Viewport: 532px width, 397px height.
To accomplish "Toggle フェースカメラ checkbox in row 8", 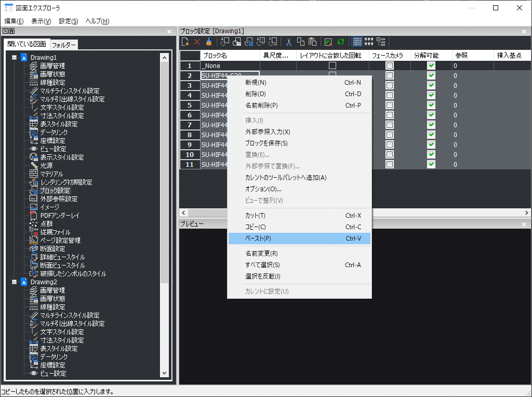I will tap(390, 135).
